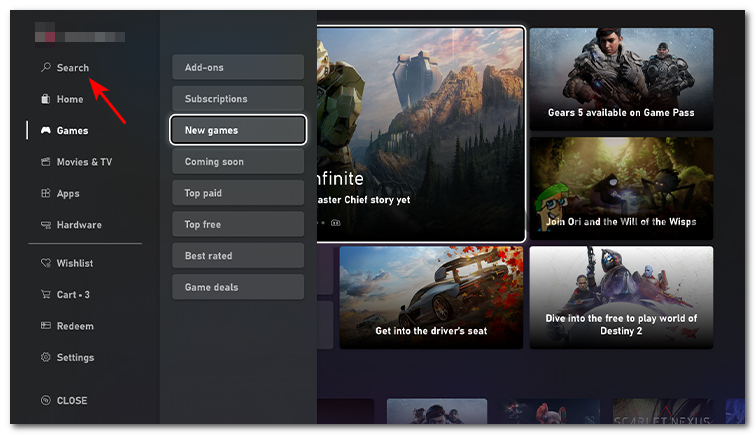
Task: Open store Settings
Action: (75, 357)
